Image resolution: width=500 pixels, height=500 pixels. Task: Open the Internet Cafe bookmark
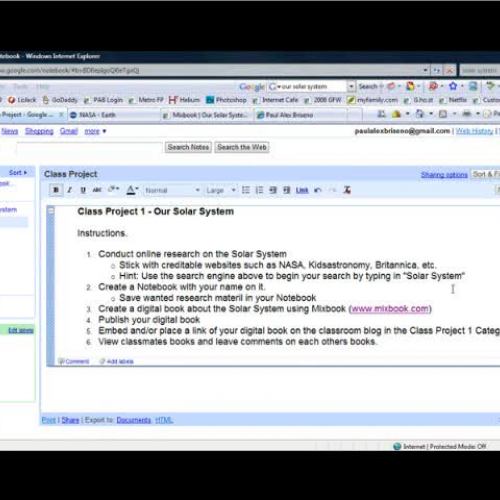(x=276, y=100)
